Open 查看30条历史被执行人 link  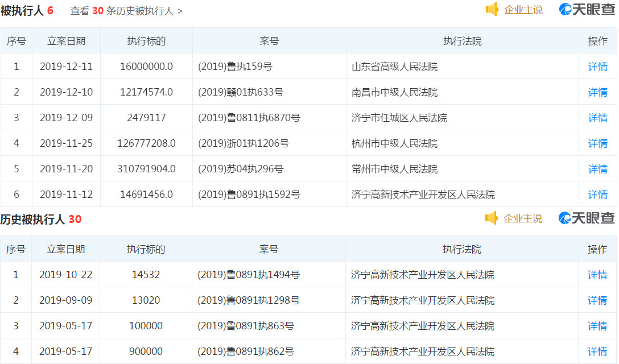[x=126, y=11]
